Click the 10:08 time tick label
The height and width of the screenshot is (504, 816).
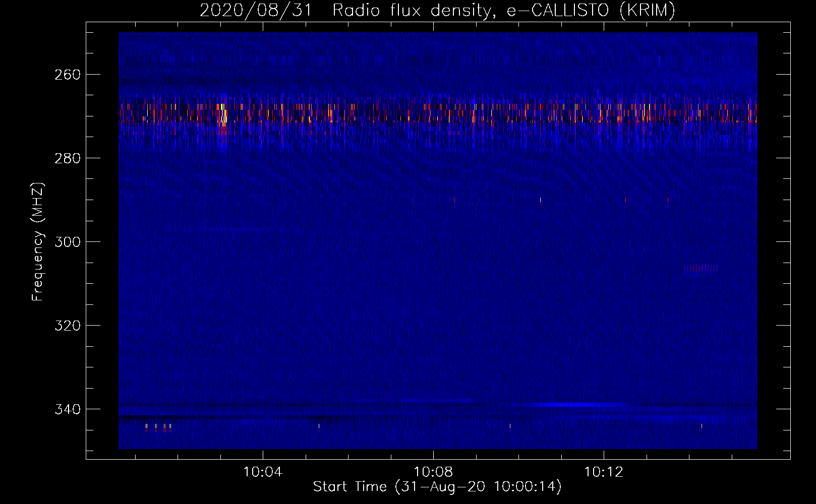[x=433, y=472]
